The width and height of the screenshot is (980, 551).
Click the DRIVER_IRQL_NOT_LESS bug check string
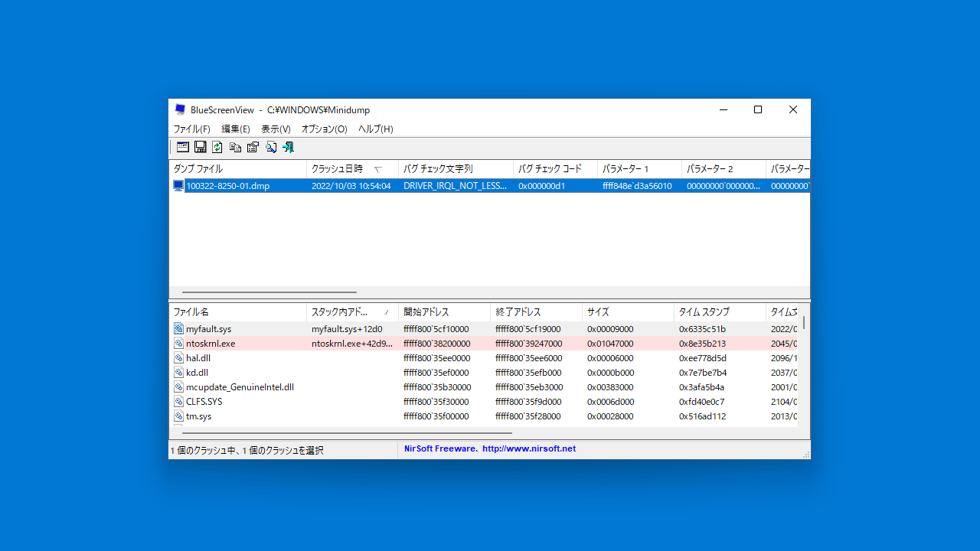[x=456, y=186]
